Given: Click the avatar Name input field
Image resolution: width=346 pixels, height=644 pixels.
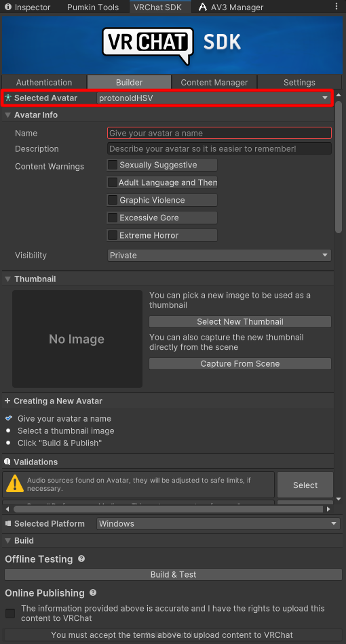Looking at the screenshot, I should (219, 133).
